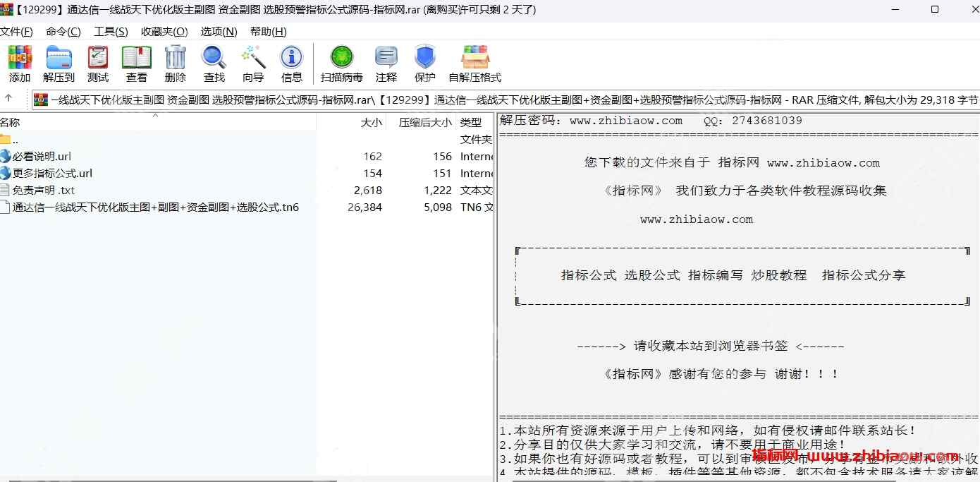Open the 选项(N) menu
980x482 pixels.
click(219, 32)
